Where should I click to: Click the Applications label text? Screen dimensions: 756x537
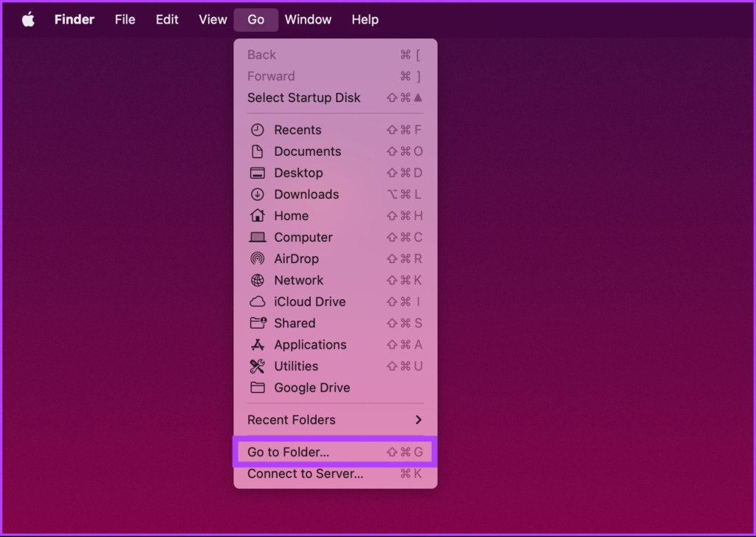tap(311, 344)
